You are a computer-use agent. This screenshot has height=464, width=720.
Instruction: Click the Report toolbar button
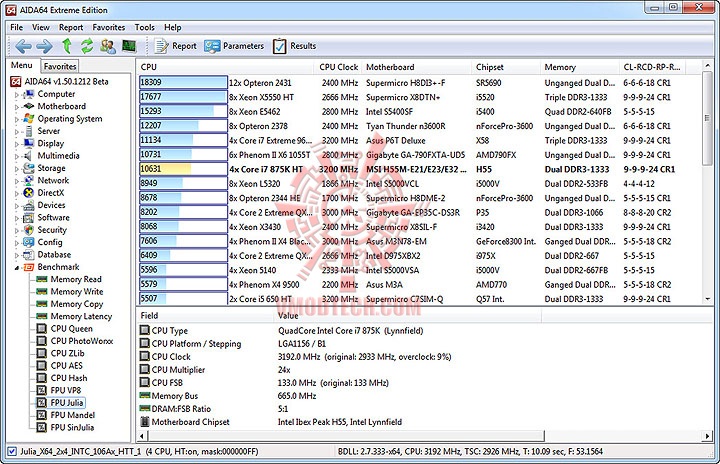175,46
